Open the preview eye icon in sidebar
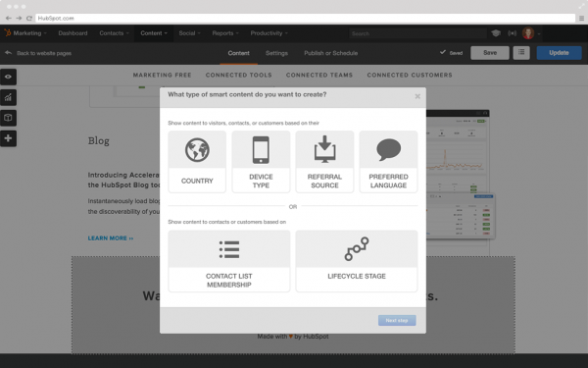This screenshot has height=368, width=588. point(8,77)
